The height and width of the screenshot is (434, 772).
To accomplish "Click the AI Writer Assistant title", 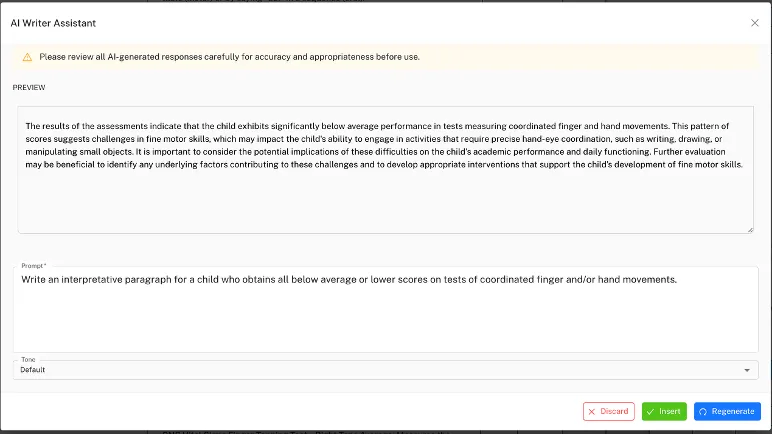I will (x=53, y=23).
